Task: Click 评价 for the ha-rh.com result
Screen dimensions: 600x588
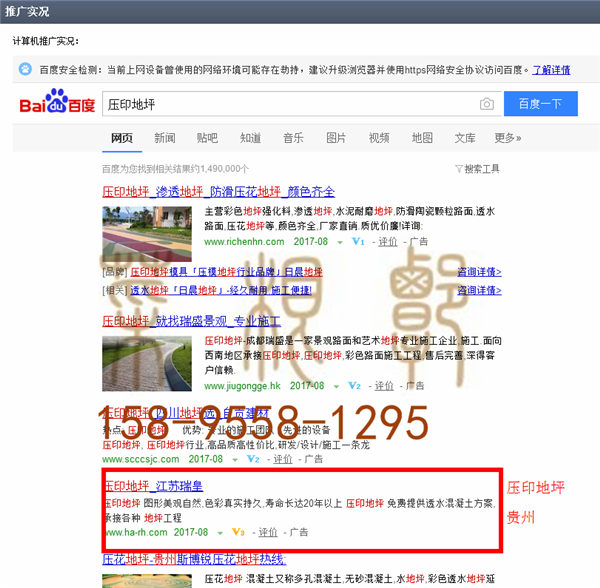Action: click(268, 532)
